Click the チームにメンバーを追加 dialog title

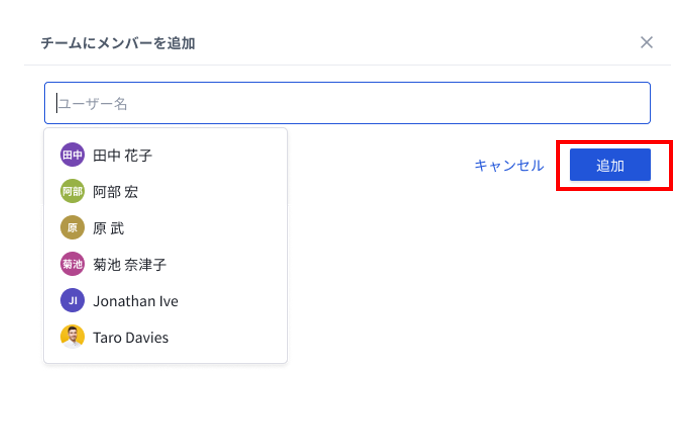coord(118,43)
